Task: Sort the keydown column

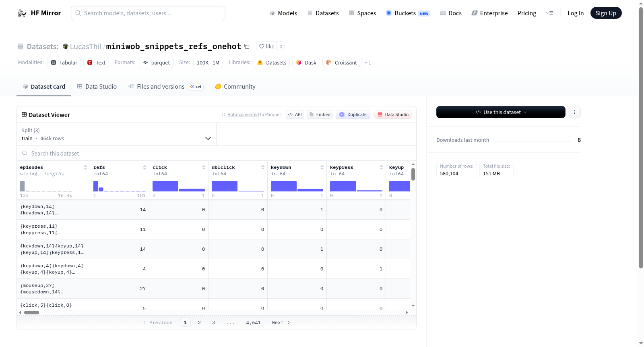Action: (x=322, y=167)
